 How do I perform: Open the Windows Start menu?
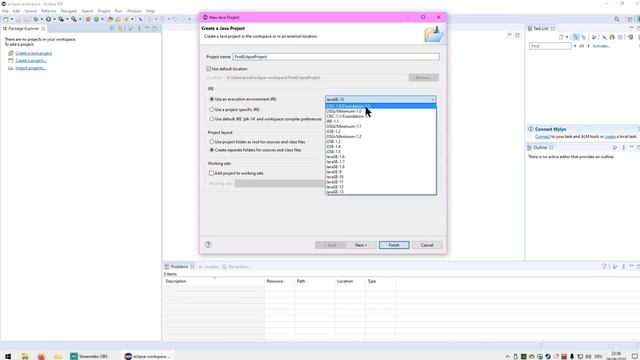[8, 356]
